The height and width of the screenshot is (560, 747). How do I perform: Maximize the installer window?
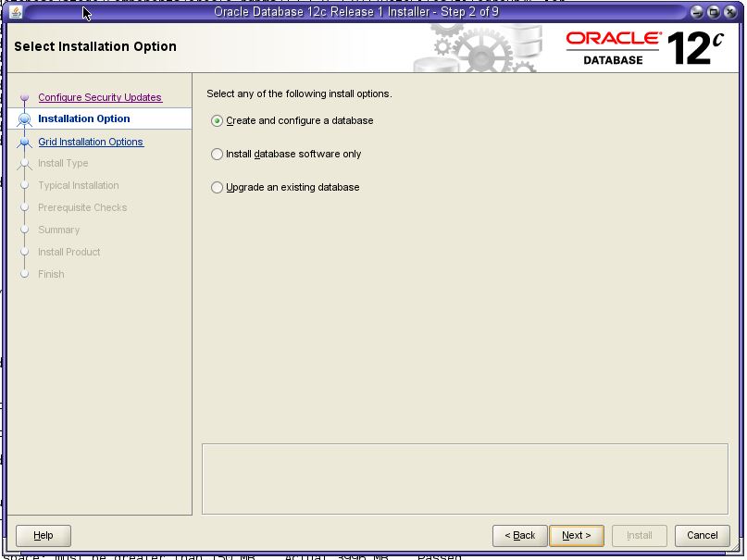pyautogui.click(x=714, y=12)
